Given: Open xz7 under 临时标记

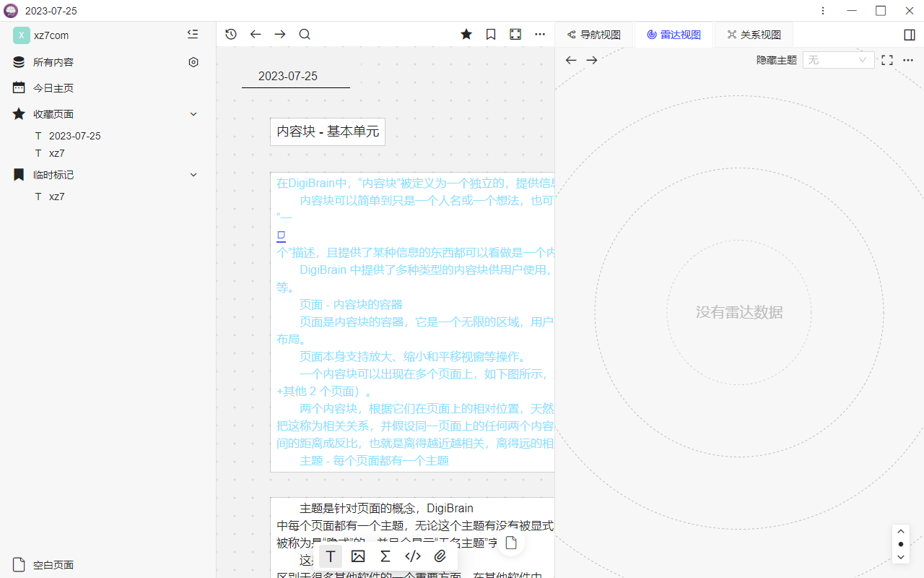Looking at the screenshot, I should pyautogui.click(x=57, y=197).
